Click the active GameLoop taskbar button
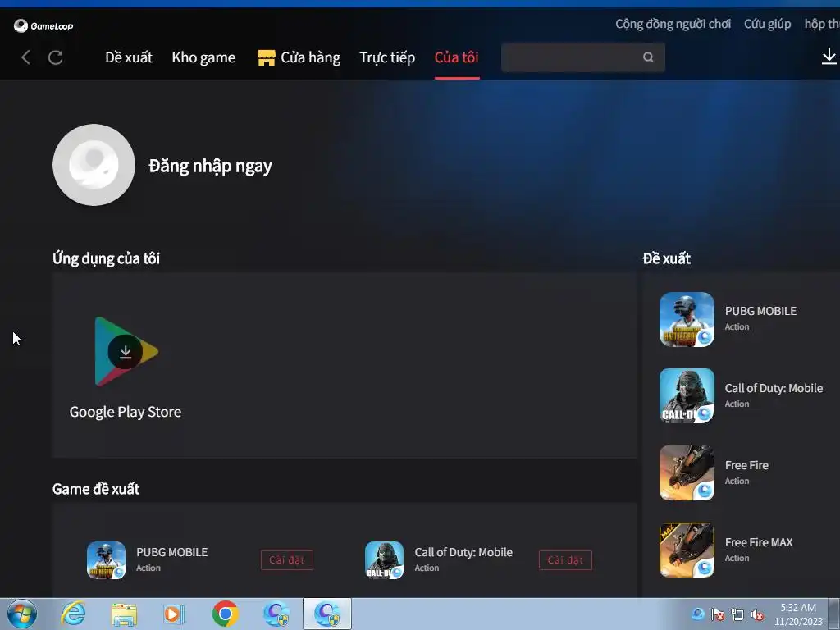 [x=327, y=614]
